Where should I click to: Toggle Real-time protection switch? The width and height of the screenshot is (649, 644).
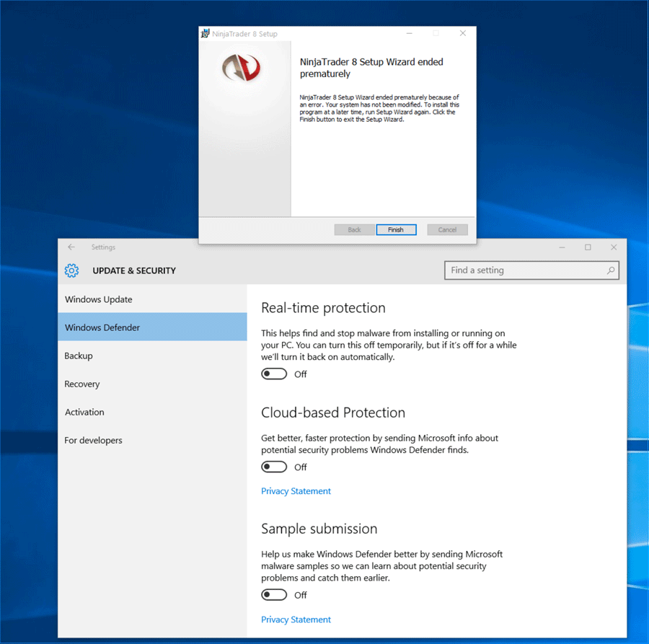(274, 374)
